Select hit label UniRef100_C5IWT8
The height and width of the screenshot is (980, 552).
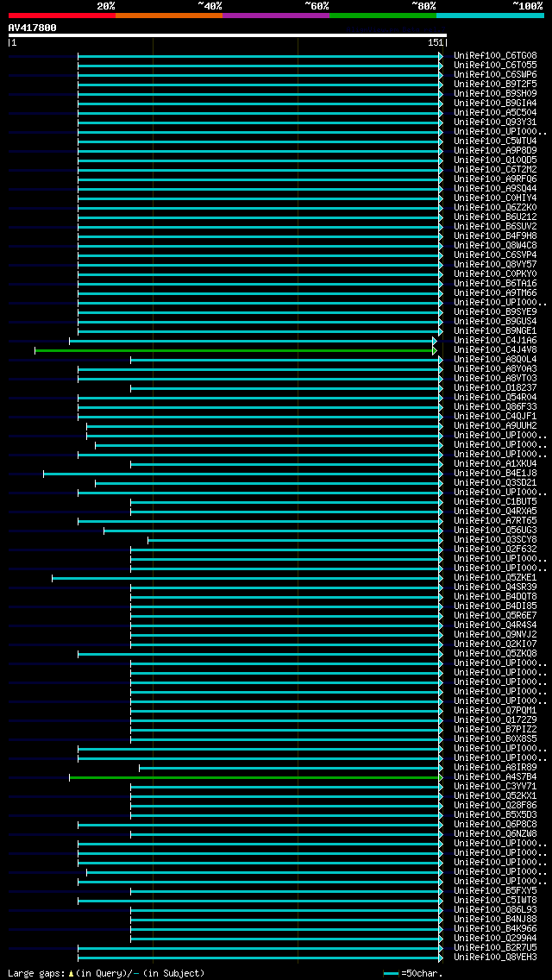tap(495, 901)
